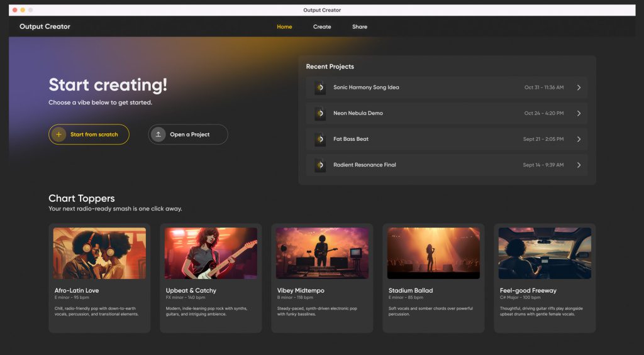Open Radient Resonance Final via chevron arrow

pos(579,165)
